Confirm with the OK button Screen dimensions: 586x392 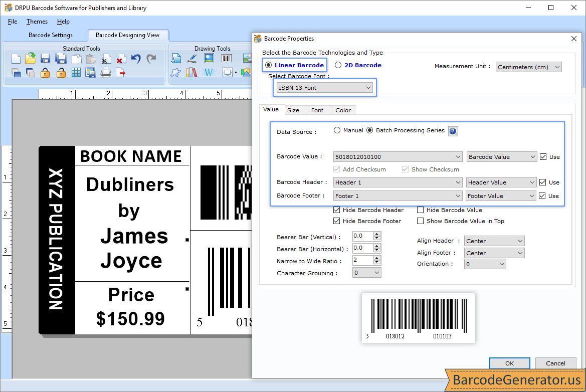point(509,363)
